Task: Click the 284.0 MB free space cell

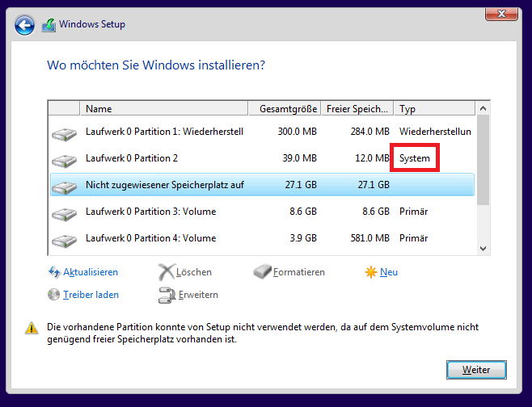Action: point(370,132)
